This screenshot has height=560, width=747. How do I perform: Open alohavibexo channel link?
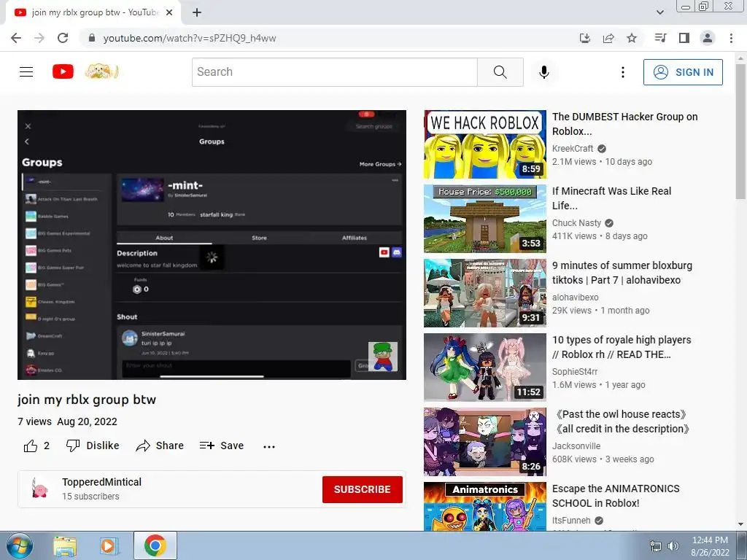click(575, 297)
